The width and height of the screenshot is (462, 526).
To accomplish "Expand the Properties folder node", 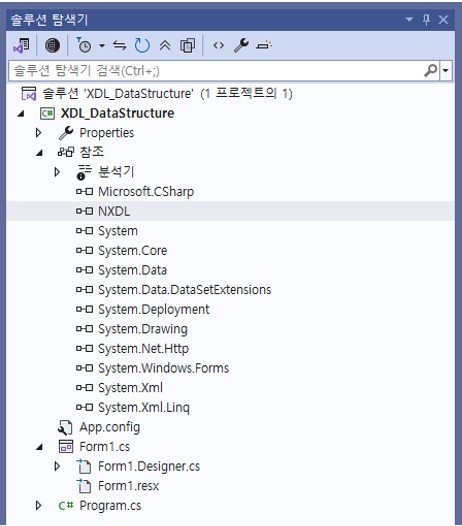I will coord(38,133).
